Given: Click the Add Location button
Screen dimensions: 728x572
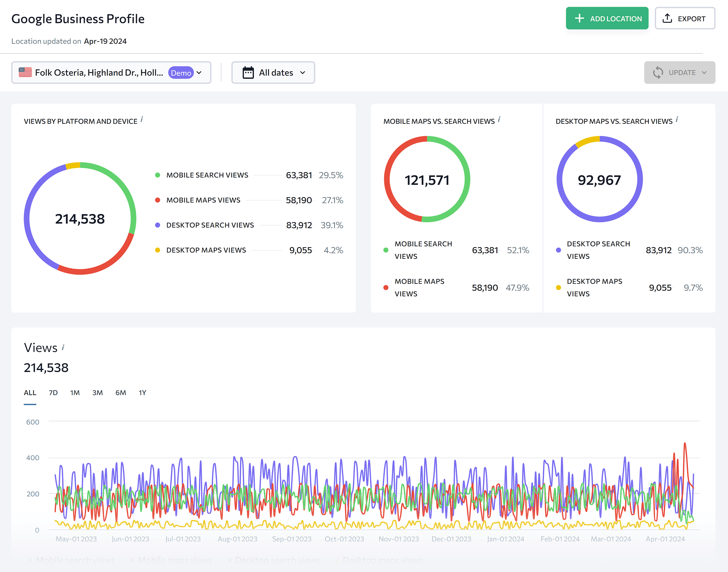Looking at the screenshot, I should coord(607,18).
